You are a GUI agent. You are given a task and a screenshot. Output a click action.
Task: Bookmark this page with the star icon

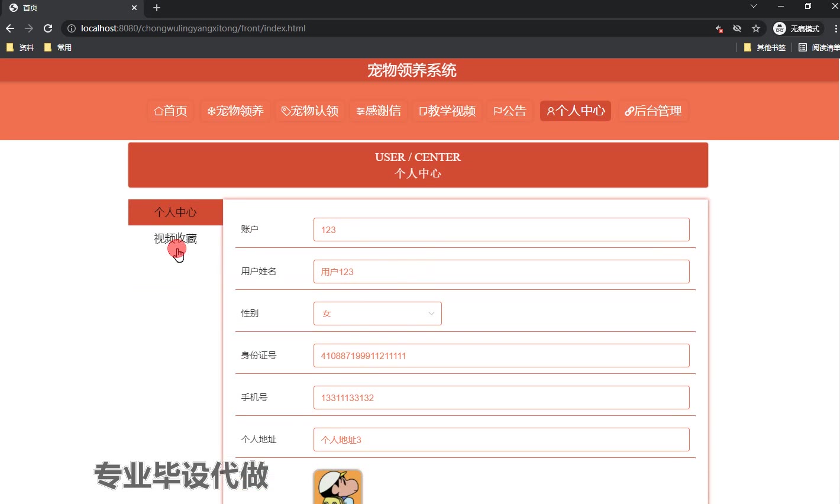tap(756, 28)
